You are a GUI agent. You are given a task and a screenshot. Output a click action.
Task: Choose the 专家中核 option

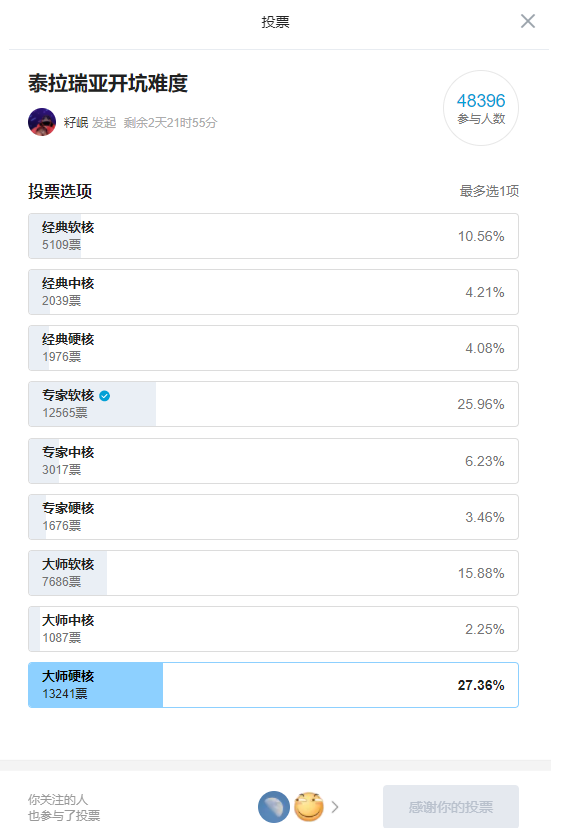[x=273, y=461]
